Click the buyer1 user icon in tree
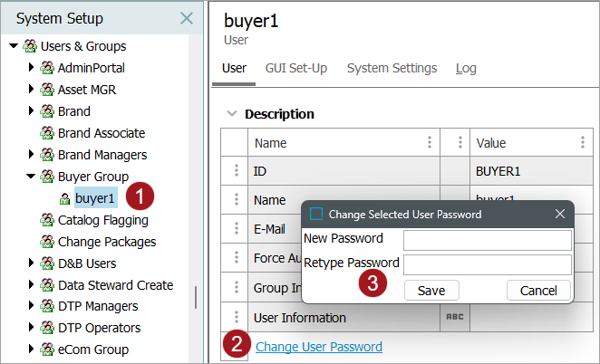The width and height of the screenshot is (600, 364). click(64, 198)
